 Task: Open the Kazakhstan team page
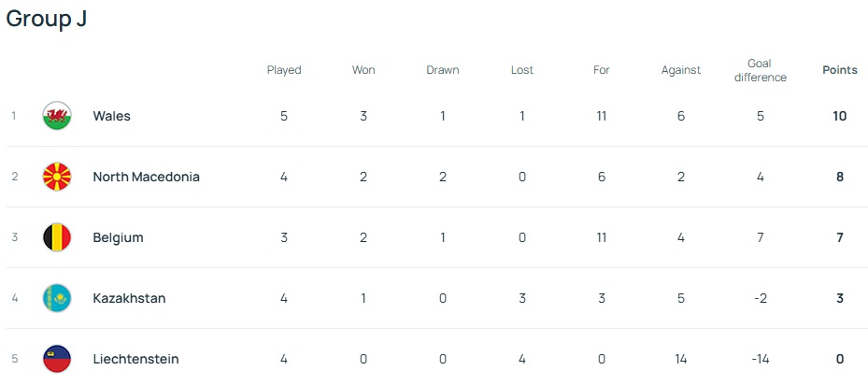pos(129,298)
